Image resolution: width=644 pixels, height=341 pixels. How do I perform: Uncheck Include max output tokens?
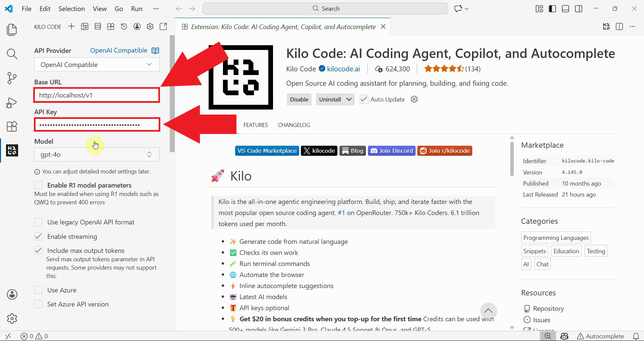coord(38,250)
